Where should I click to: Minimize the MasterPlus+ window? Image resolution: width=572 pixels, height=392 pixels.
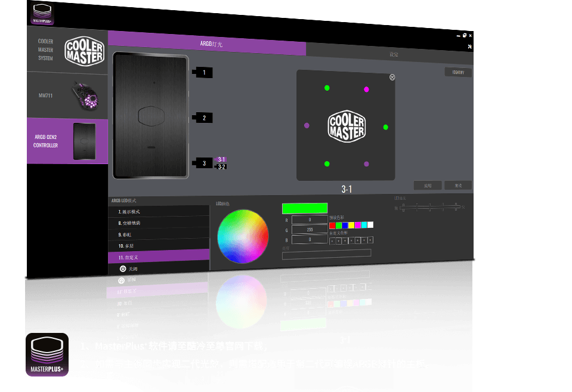[x=459, y=36]
